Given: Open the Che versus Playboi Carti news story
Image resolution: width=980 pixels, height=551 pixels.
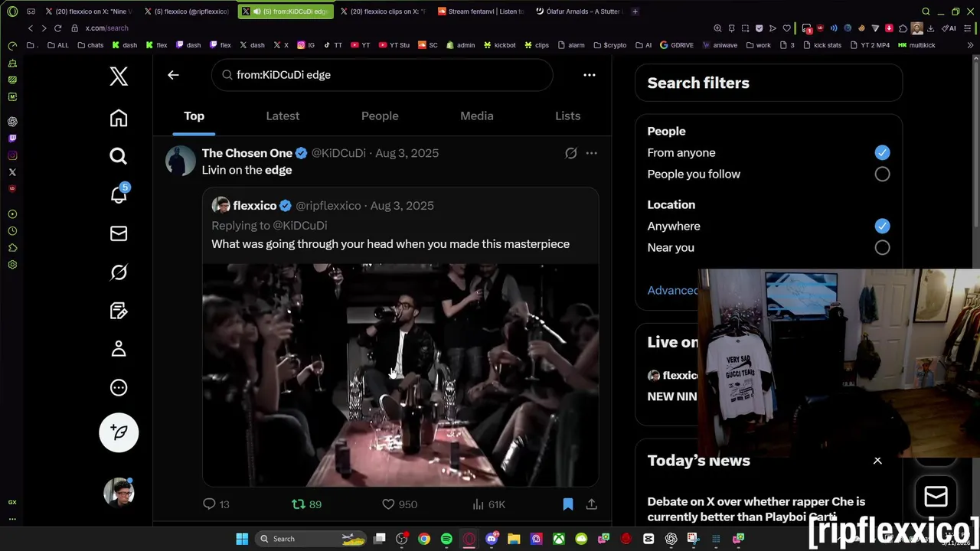Looking at the screenshot, I should pyautogui.click(x=756, y=509).
